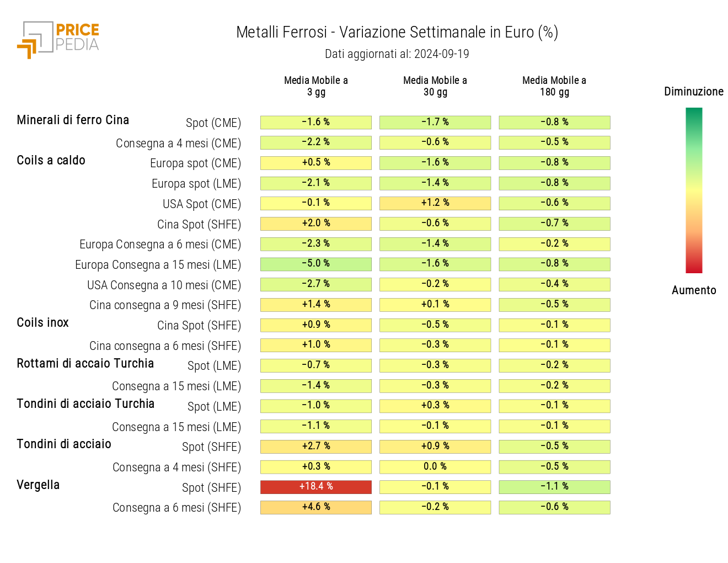Select the Rottami di accaio Turchia label

pyautogui.click(x=85, y=364)
